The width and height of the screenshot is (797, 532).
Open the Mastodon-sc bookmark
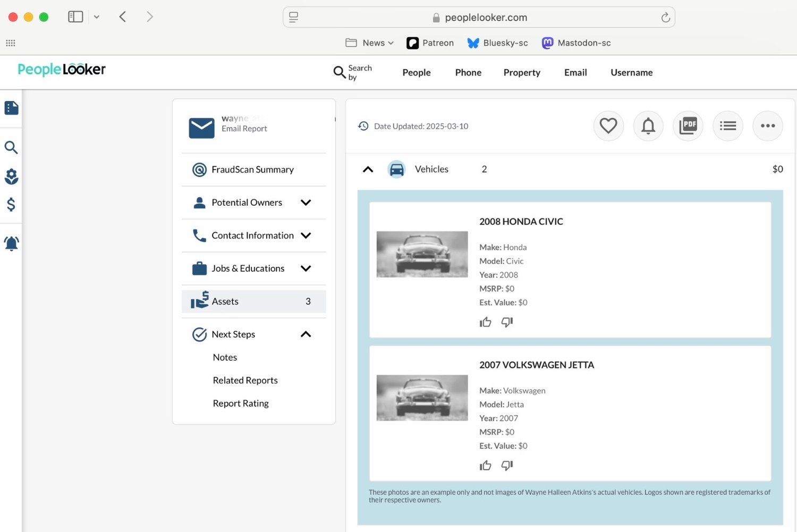tap(576, 43)
